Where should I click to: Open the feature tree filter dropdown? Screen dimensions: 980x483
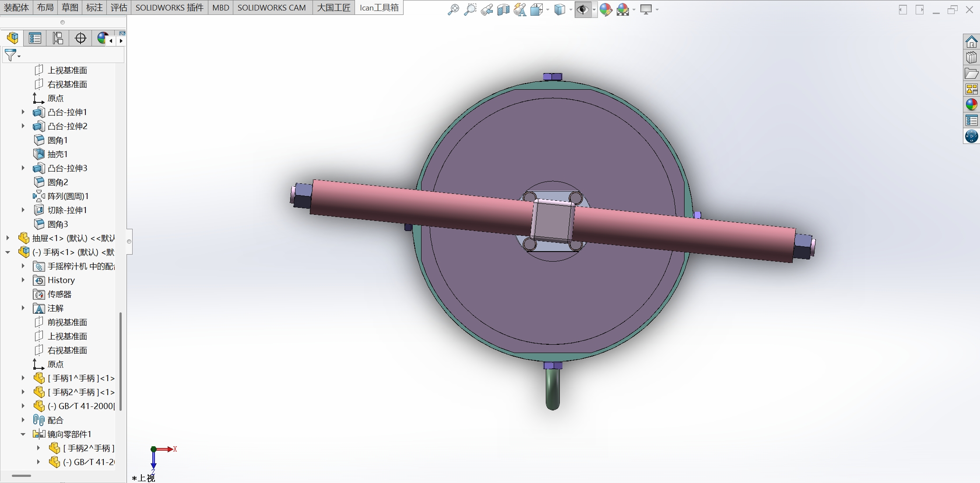19,56
